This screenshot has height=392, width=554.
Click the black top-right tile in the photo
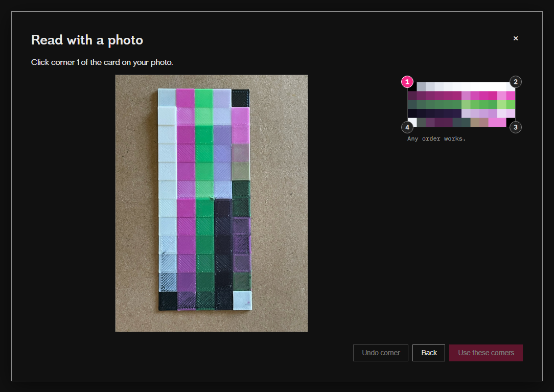pyautogui.click(x=241, y=98)
